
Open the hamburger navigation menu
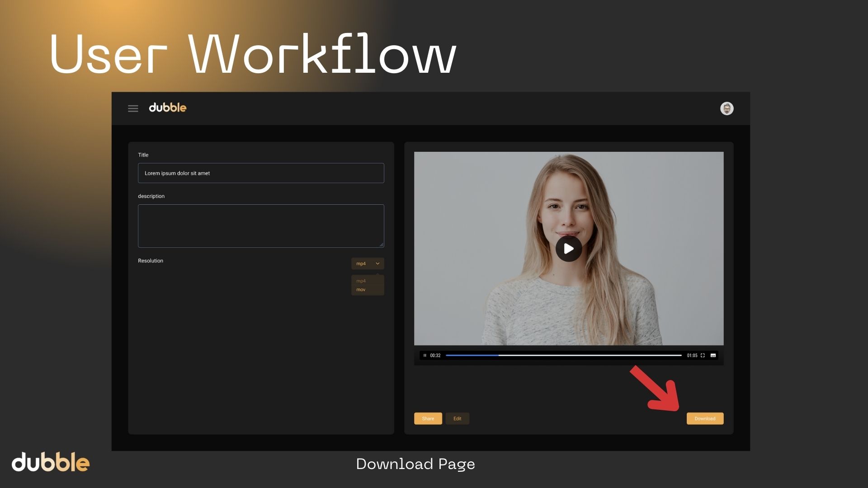point(133,108)
